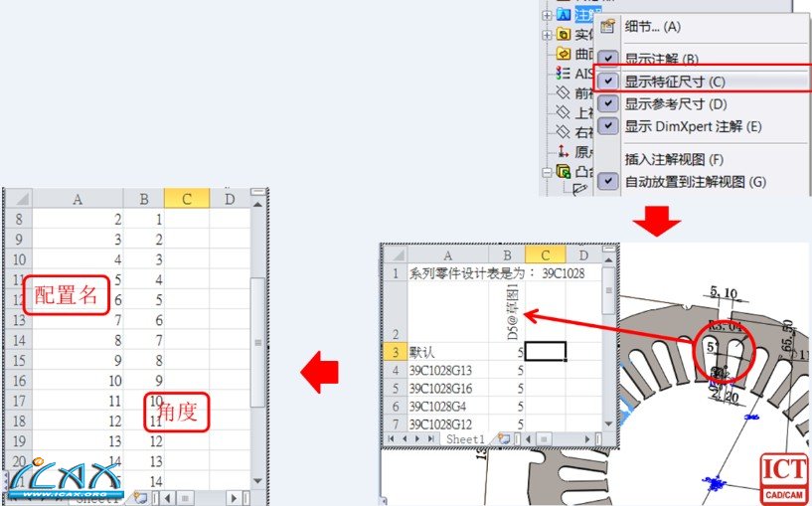Screen dimensions: 812x506
Task: Expand the 注解 annotations node
Action: [547, 16]
